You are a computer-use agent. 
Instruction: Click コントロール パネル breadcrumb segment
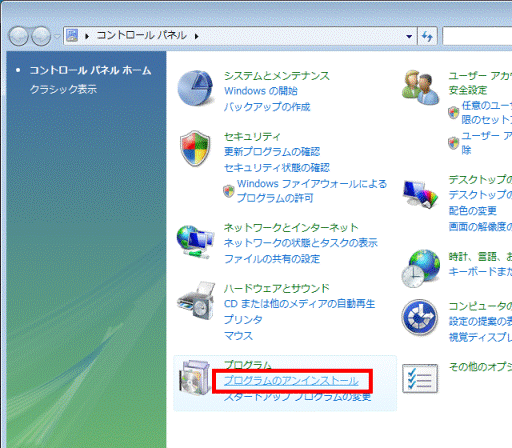pyautogui.click(x=142, y=35)
